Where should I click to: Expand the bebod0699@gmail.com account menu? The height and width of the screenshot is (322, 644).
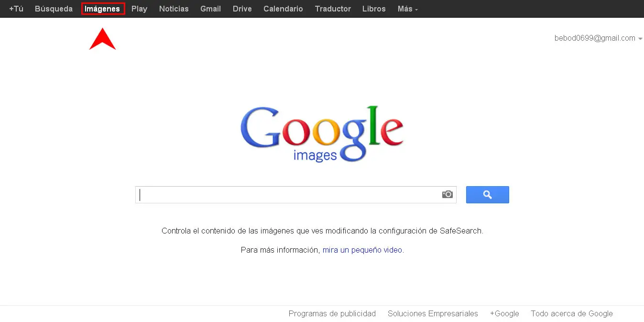(x=598, y=38)
